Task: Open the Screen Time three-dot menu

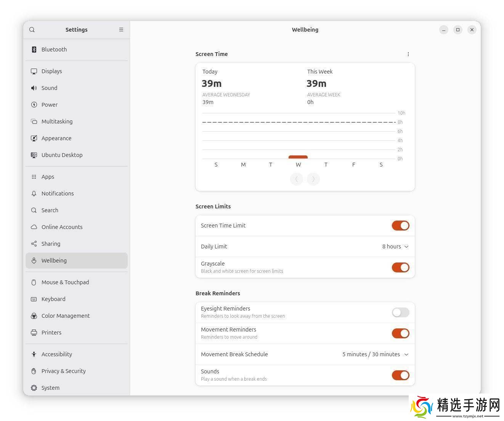Action: 408,54
